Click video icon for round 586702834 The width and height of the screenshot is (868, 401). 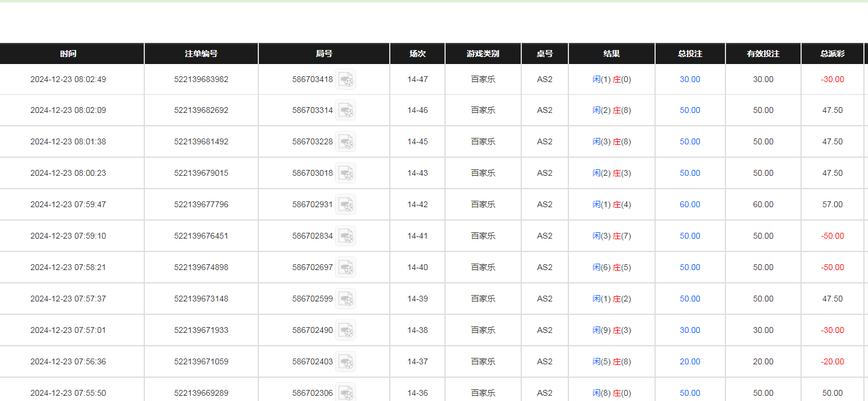pyautogui.click(x=346, y=236)
